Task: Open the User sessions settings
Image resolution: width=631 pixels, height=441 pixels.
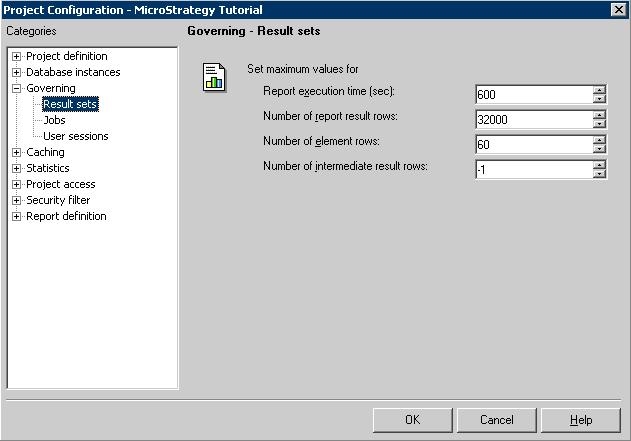Action: coord(76,136)
